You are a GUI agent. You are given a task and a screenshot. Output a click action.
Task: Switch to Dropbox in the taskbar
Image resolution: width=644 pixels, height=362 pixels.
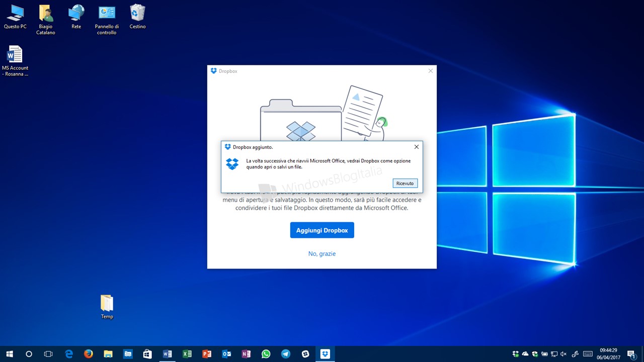coord(325,354)
